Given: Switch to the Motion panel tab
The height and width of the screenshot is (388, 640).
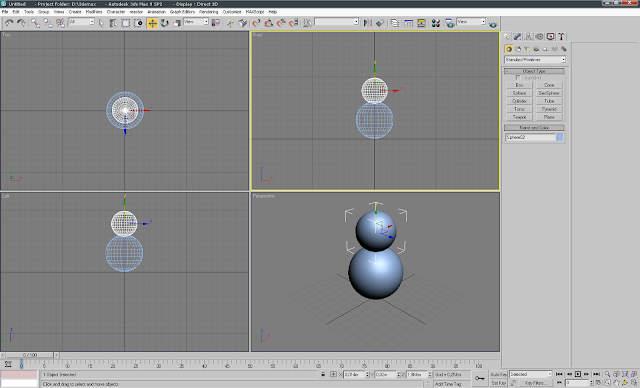Looking at the screenshot, I should point(540,37).
